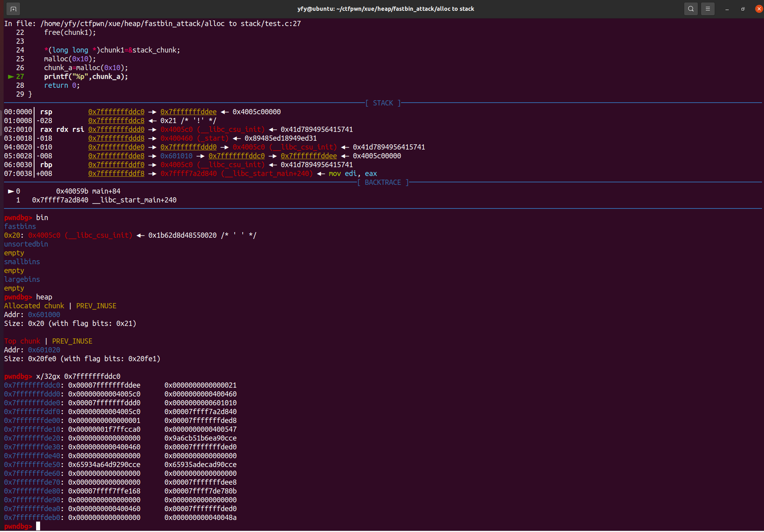Click chunk address 0x601000
Image resolution: width=764 pixels, height=532 pixels.
44,315
